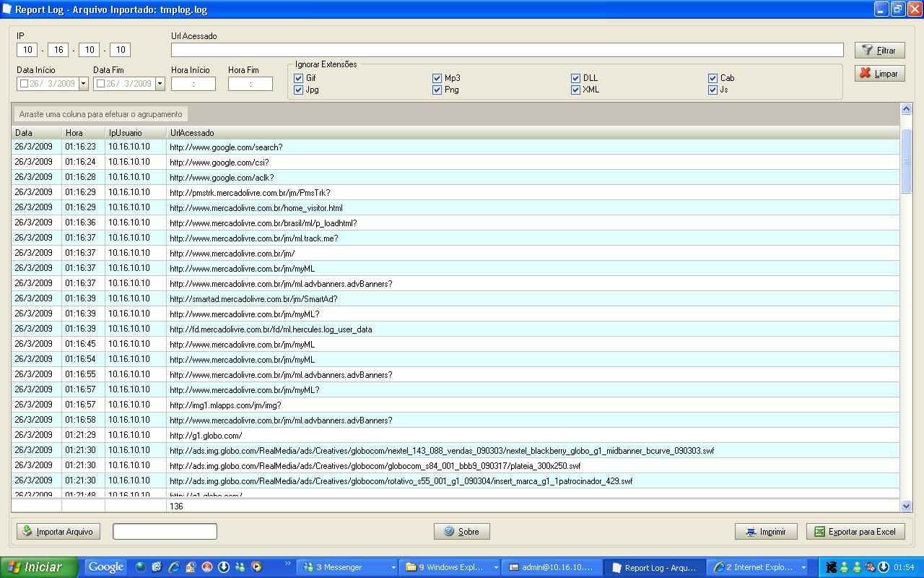Click the Google deskbar search box
The image size is (924, 578).
pos(106,567)
